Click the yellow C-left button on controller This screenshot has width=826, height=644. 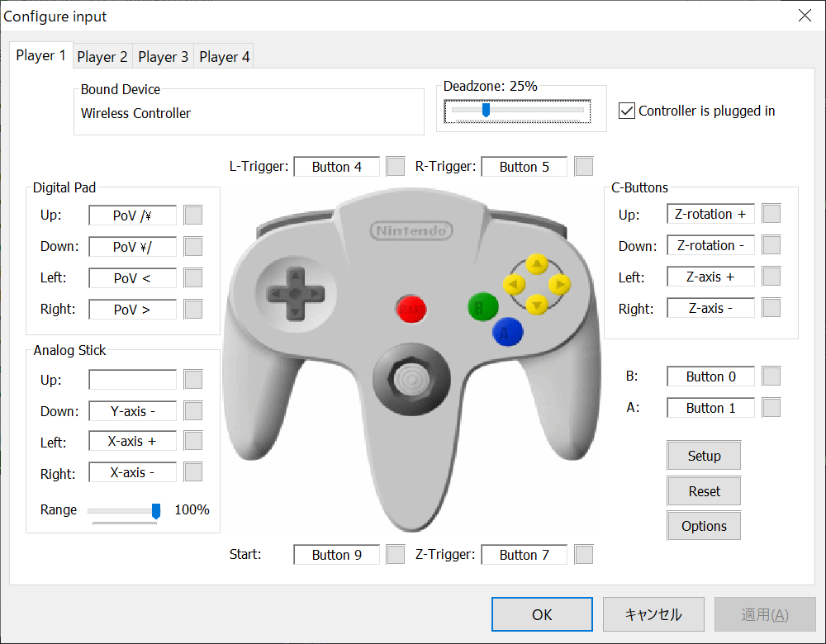point(514,285)
